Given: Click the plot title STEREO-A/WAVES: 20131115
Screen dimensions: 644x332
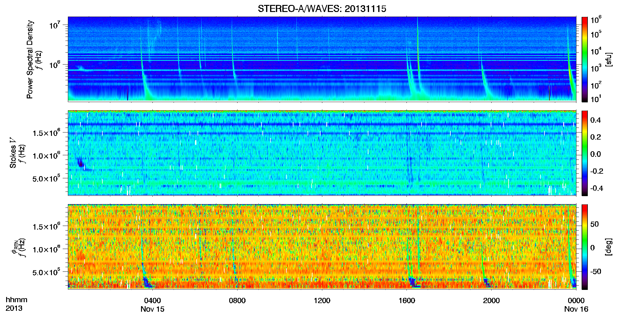Looking at the screenshot, I should [x=322, y=9].
